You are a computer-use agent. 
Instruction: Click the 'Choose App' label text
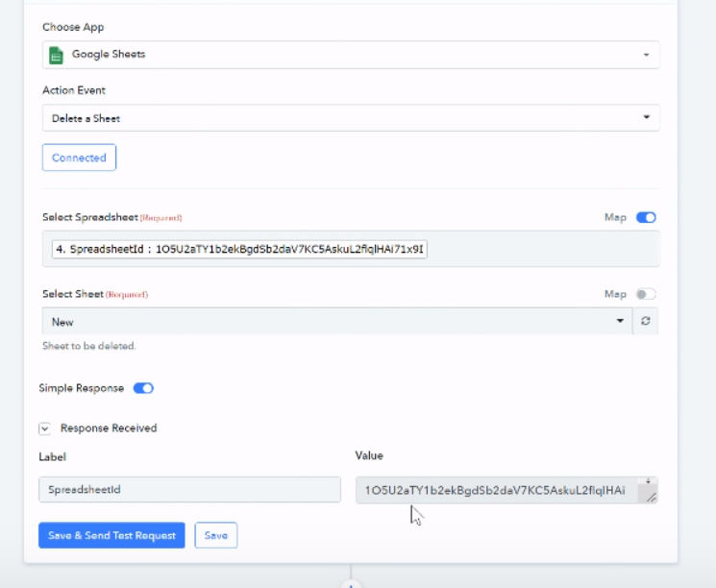[x=73, y=27]
